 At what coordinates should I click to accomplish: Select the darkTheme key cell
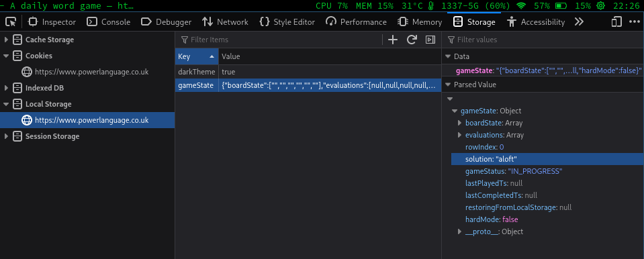tap(197, 72)
